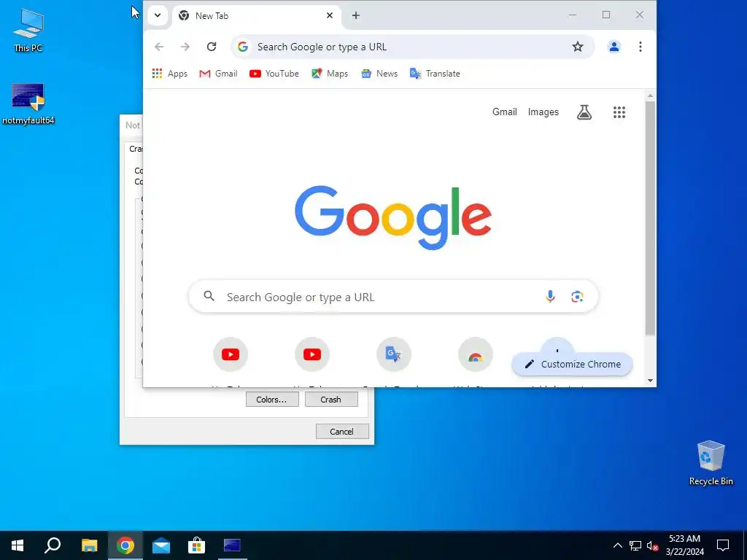
Task: Open Gmail link on Google page
Action: [505, 112]
